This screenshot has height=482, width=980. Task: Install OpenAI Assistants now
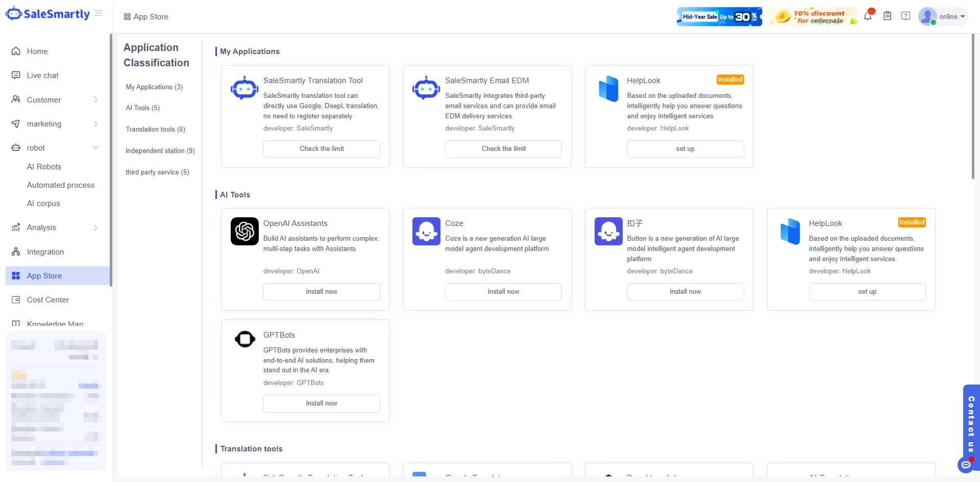[322, 292]
